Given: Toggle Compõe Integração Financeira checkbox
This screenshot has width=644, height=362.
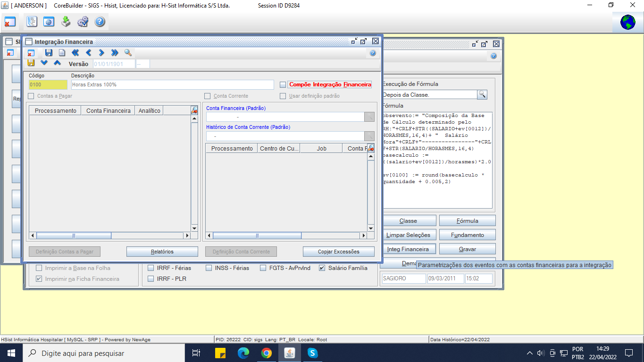Looking at the screenshot, I should [283, 85].
